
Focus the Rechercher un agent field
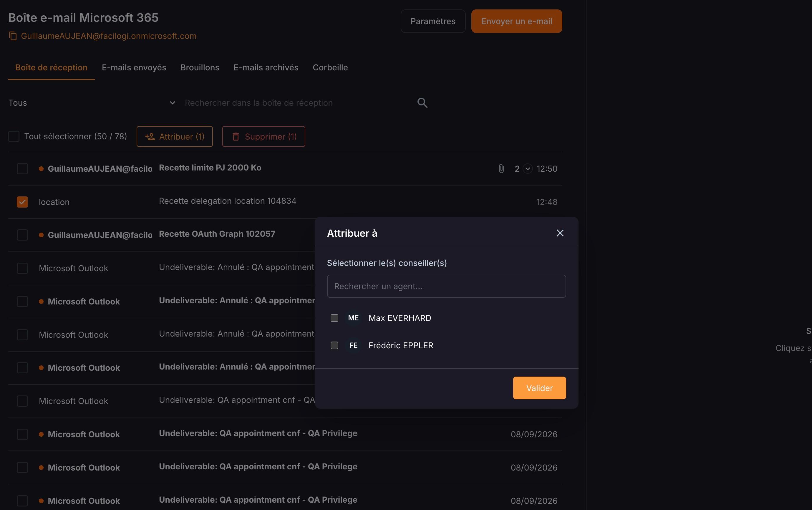point(446,287)
